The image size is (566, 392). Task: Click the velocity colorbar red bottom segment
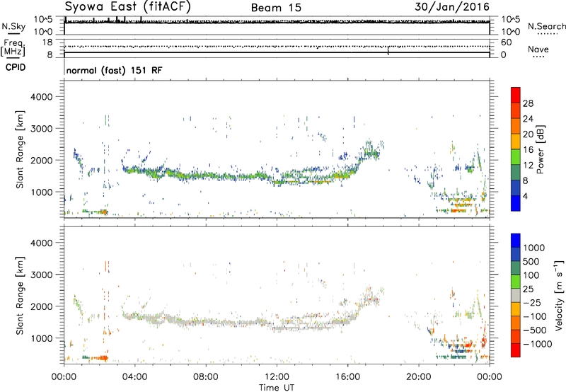(516, 350)
